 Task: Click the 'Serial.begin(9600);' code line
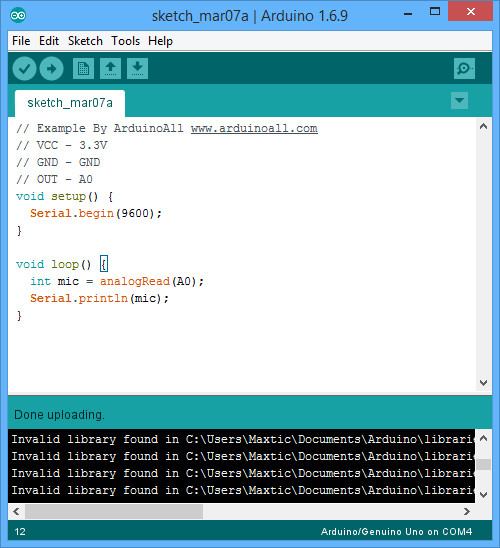click(x=96, y=213)
